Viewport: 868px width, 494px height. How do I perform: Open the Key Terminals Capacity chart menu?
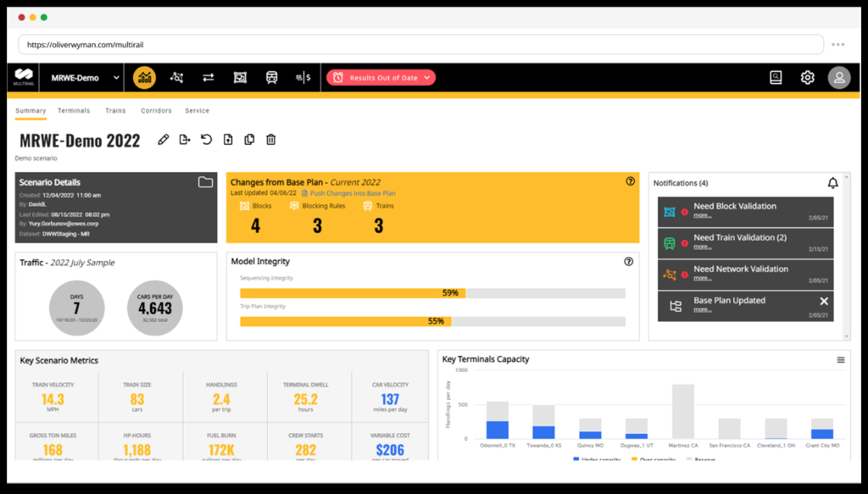(842, 358)
